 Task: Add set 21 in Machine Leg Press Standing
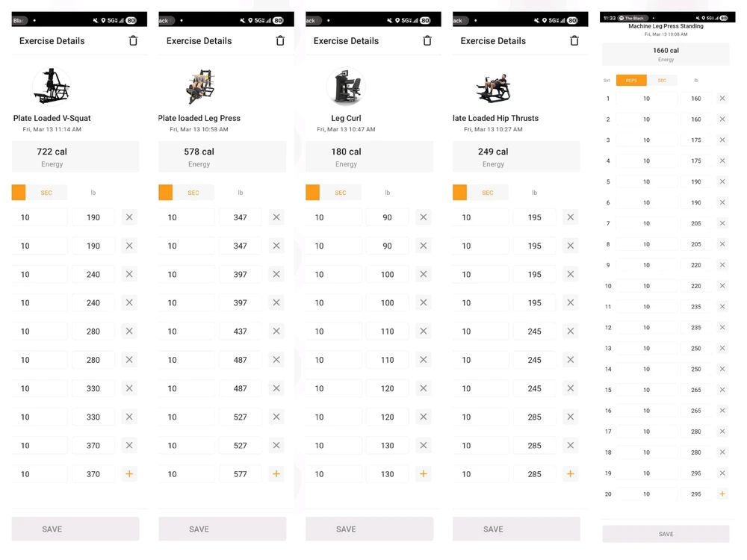(722, 494)
